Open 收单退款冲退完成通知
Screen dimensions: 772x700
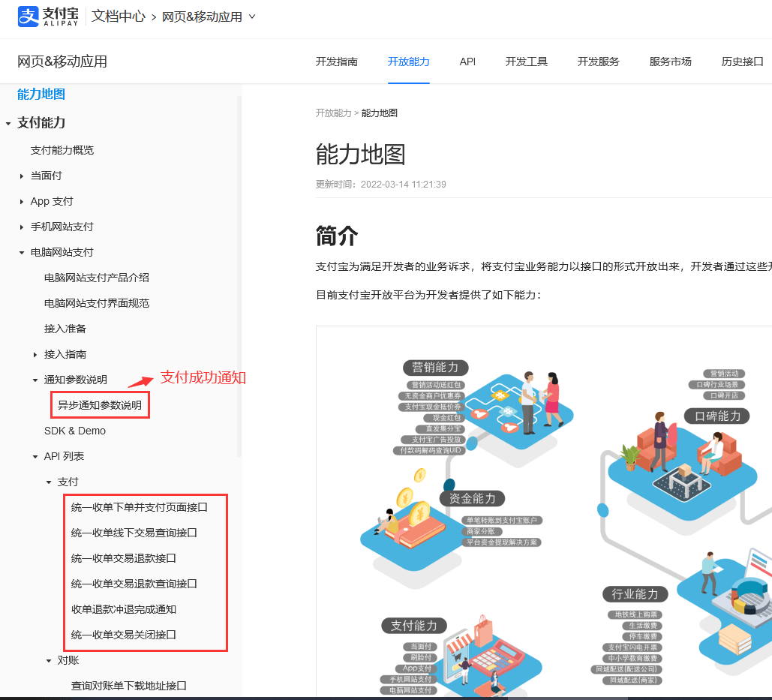(x=124, y=609)
